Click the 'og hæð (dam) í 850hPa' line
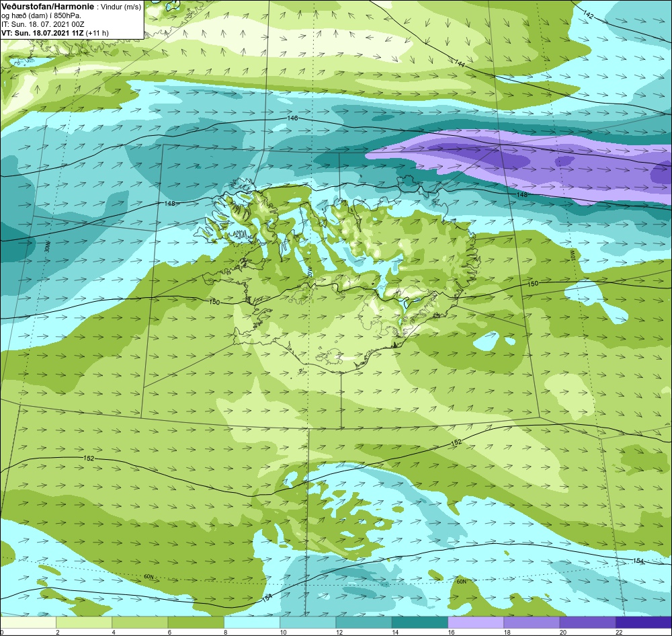The height and width of the screenshot is (636, 672). [42, 15]
